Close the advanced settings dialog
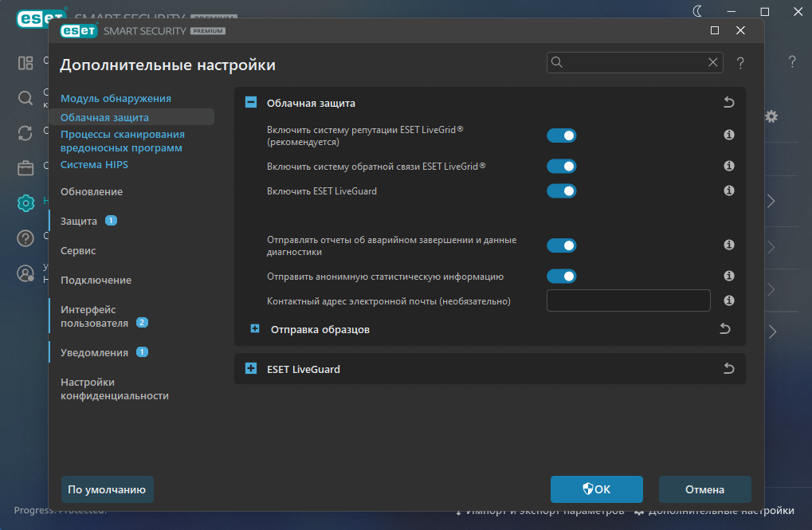The height and width of the screenshot is (530, 812). 740,30
